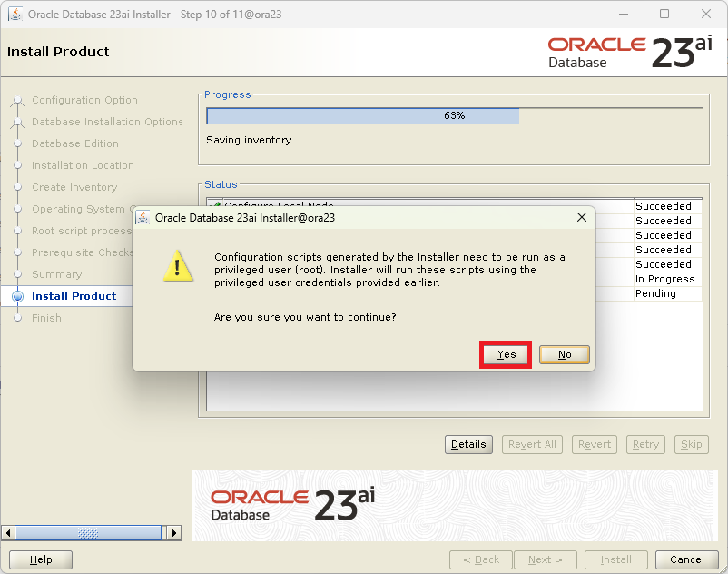Close the confirmation dialog with X

[581, 217]
